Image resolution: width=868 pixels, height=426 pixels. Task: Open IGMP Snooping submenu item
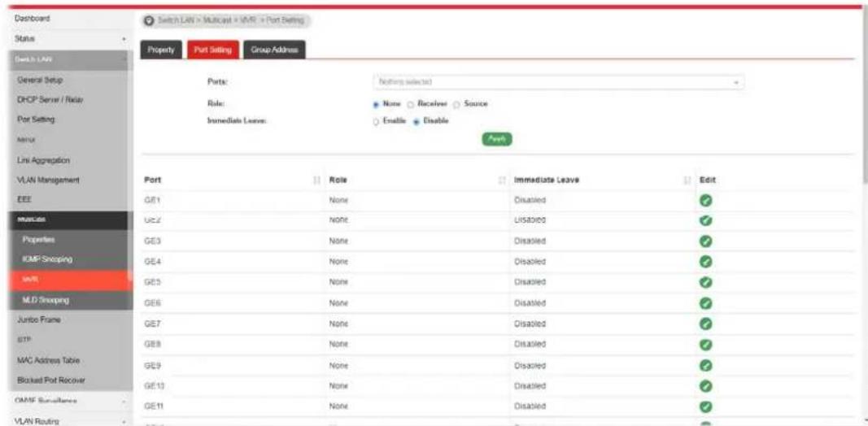tap(47, 259)
